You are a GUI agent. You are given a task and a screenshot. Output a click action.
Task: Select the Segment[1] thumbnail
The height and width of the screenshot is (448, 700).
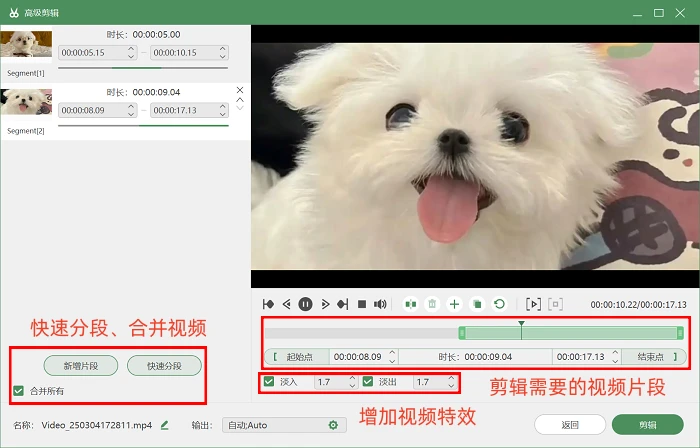pyautogui.click(x=26, y=43)
